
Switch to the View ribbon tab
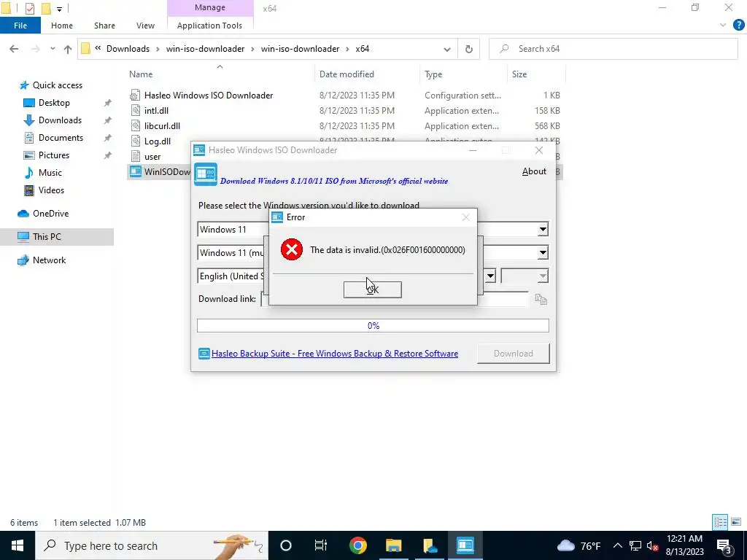point(145,26)
